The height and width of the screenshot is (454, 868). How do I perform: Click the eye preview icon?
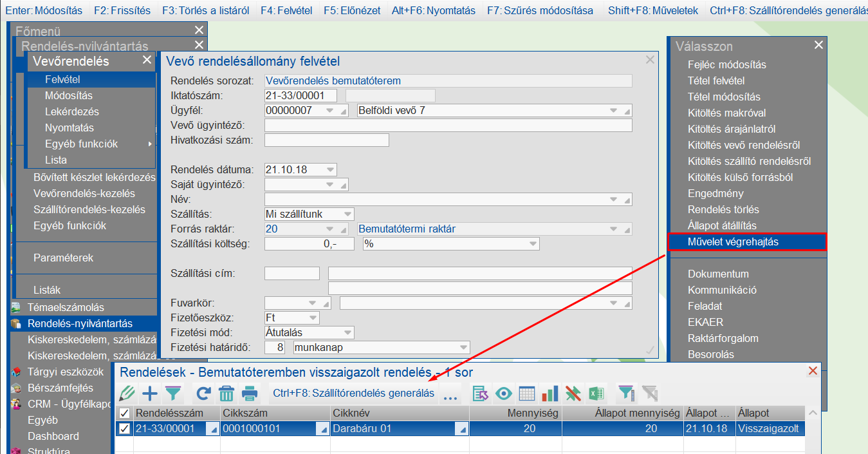tap(503, 393)
